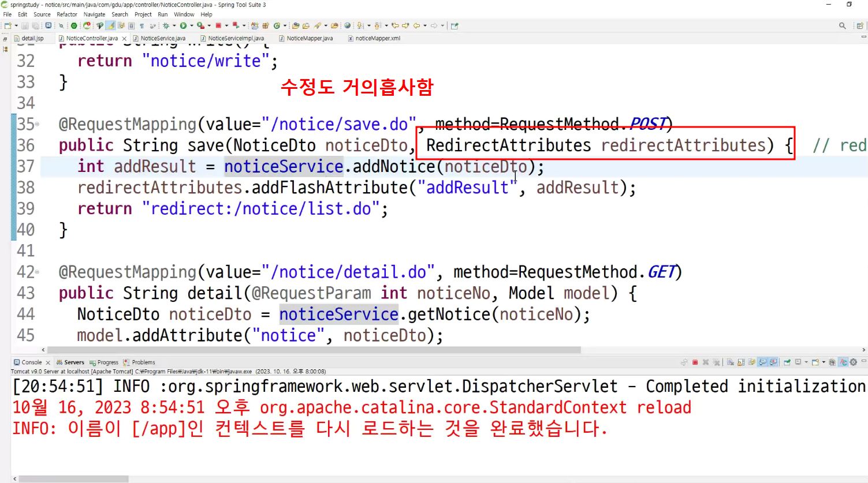Click line number 37 in the editor gutter

26,166
